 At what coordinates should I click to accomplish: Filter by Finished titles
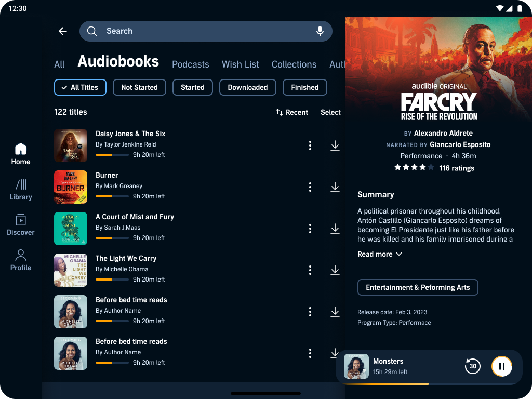304,87
